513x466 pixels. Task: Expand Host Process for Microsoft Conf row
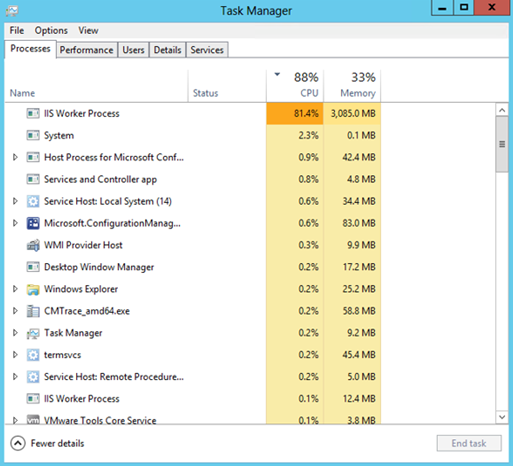coord(15,157)
